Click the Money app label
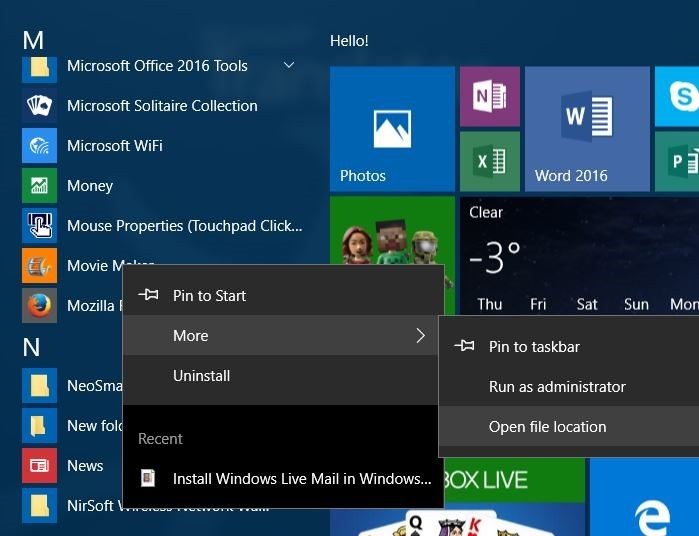The width and height of the screenshot is (699, 536). click(90, 186)
